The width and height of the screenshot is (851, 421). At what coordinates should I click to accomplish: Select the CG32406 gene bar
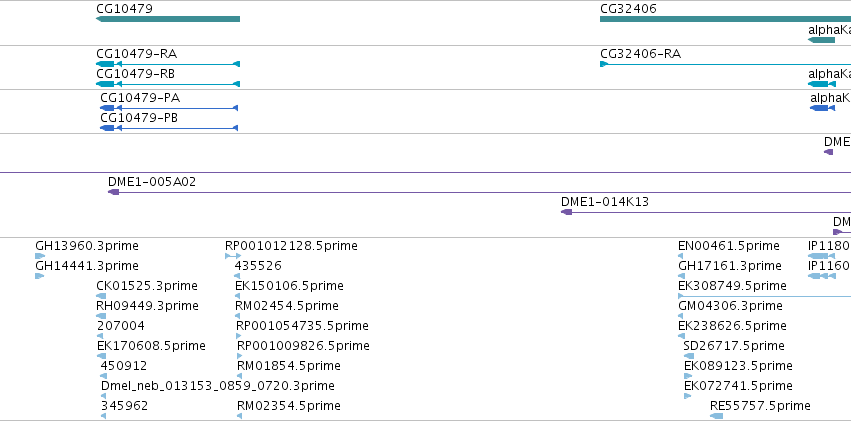click(725, 19)
